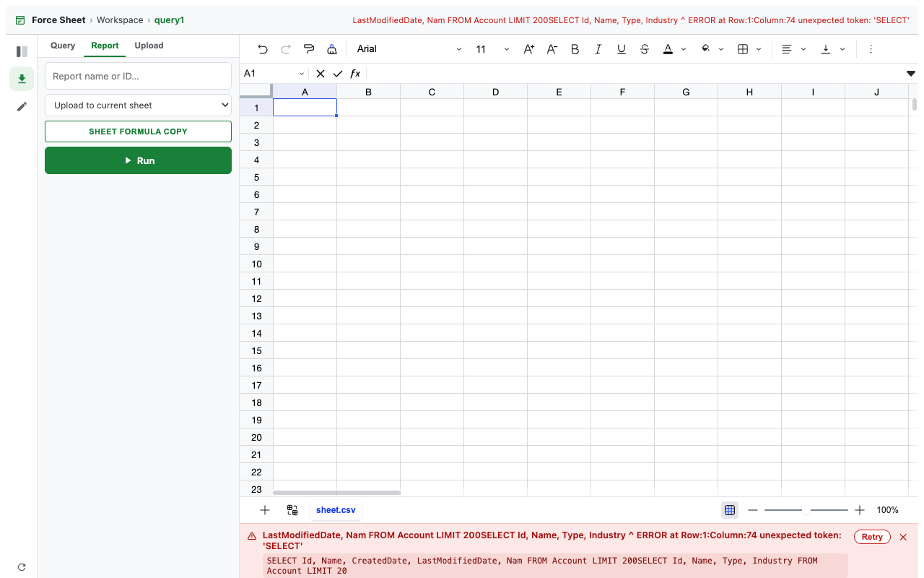The width and height of the screenshot is (924, 578).
Task: Click the Report name or ID field
Action: point(138,76)
